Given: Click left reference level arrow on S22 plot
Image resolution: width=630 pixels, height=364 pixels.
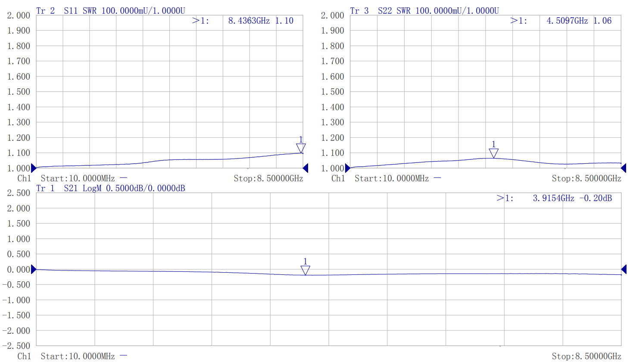Looking at the screenshot, I should point(347,168).
